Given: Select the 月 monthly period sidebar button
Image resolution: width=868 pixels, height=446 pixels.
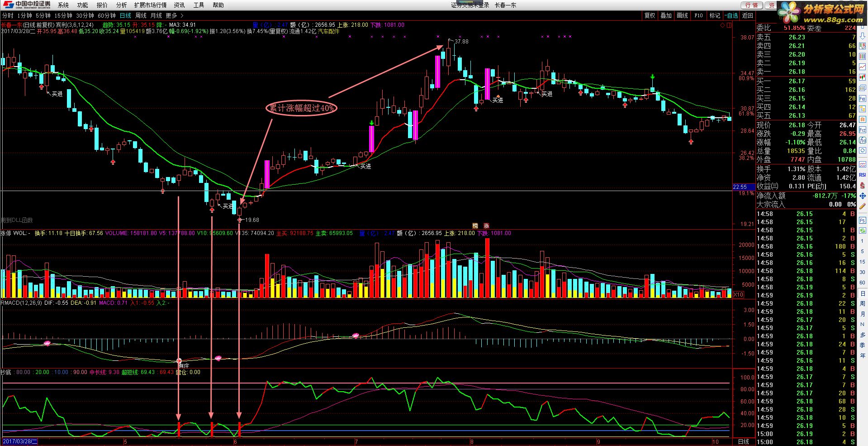Looking at the screenshot, I should tap(863, 314).
